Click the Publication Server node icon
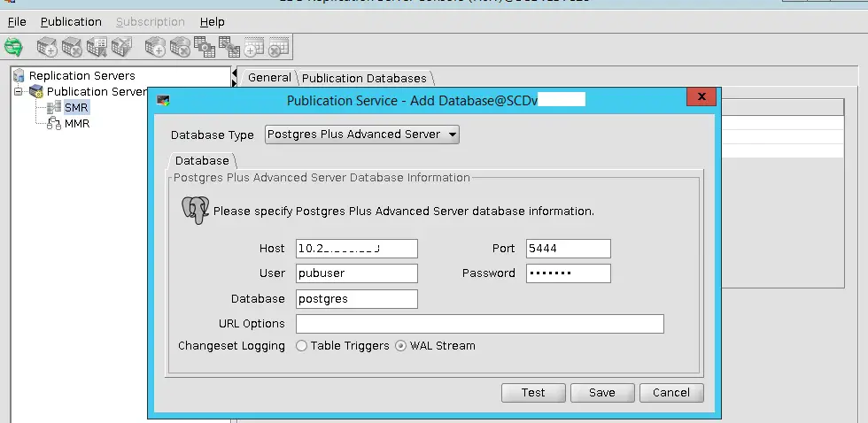Screen dimensions: 868x423 click(x=36, y=91)
